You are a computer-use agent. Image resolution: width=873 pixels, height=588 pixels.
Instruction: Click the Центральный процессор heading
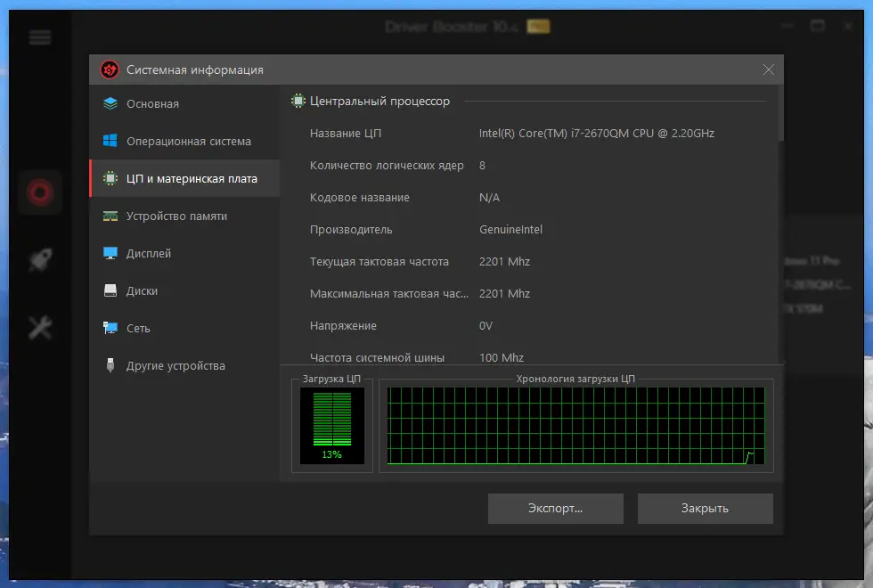tap(379, 101)
